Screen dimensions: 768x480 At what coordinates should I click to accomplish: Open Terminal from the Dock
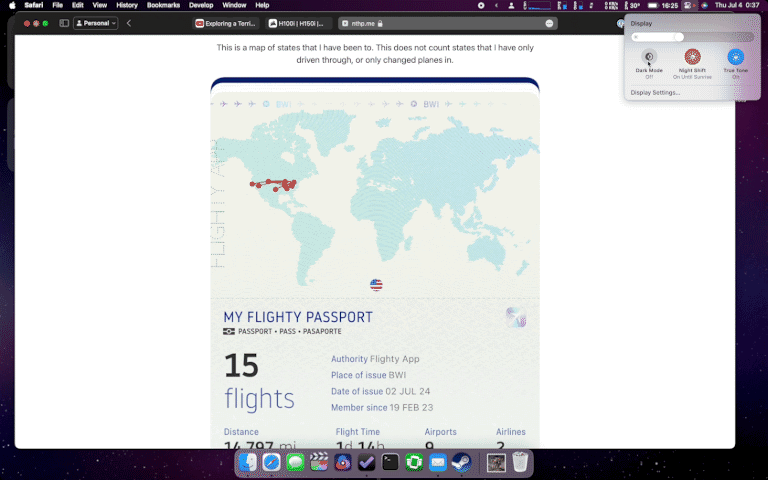tap(390, 462)
